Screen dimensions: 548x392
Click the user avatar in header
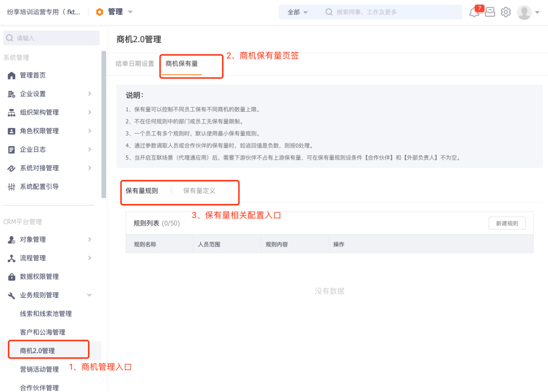click(524, 12)
